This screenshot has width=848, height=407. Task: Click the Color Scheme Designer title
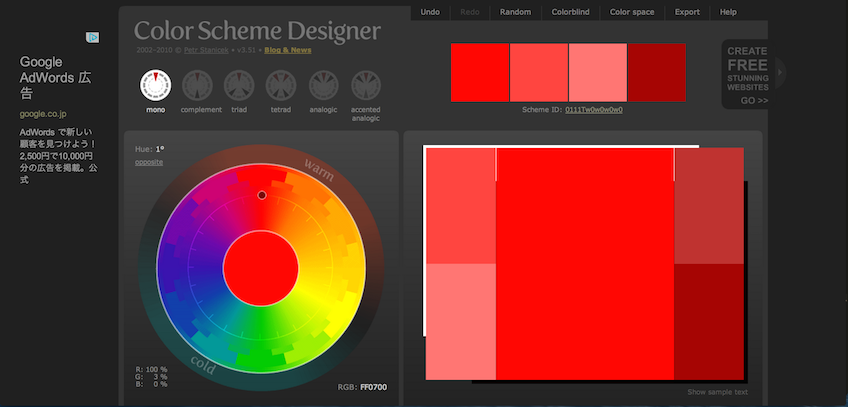(257, 31)
